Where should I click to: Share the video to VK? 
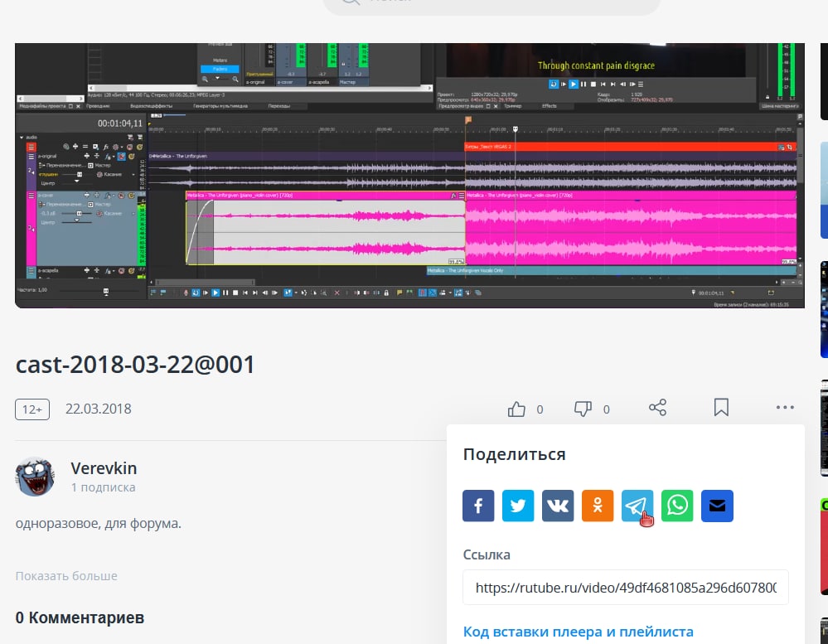(558, 506)
